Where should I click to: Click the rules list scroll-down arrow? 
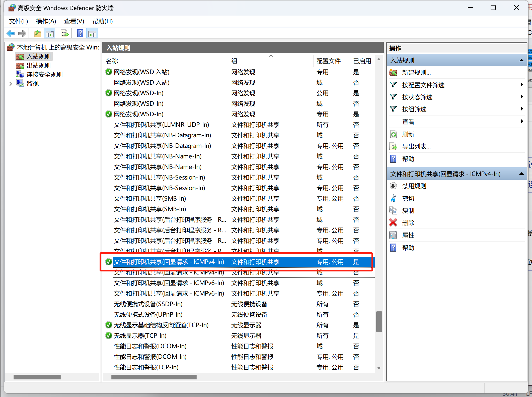pyautogui.click(x=379, y=368)
